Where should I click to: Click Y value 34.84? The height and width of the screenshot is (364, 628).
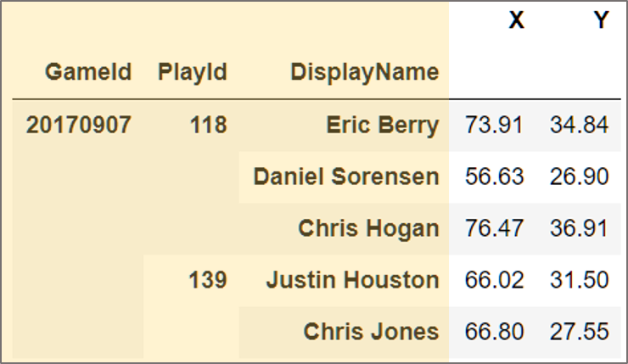pyautogui.click(x=579, y=125)
